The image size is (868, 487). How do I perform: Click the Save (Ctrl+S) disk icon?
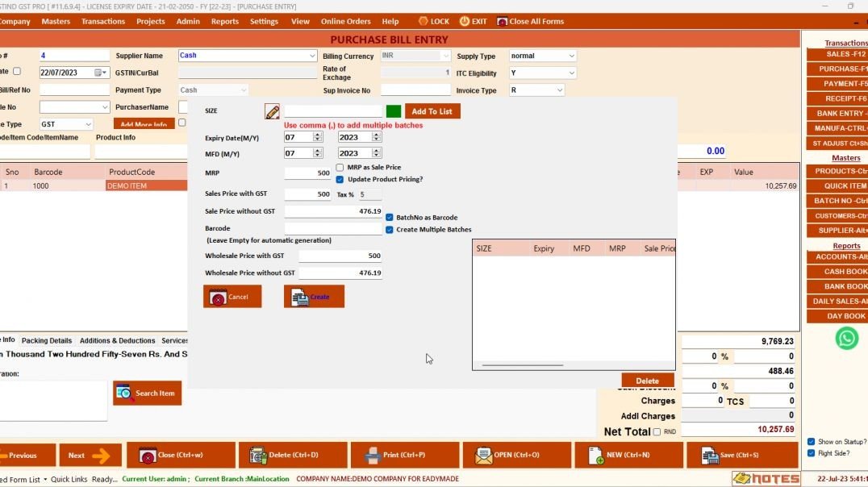point(710,455)
